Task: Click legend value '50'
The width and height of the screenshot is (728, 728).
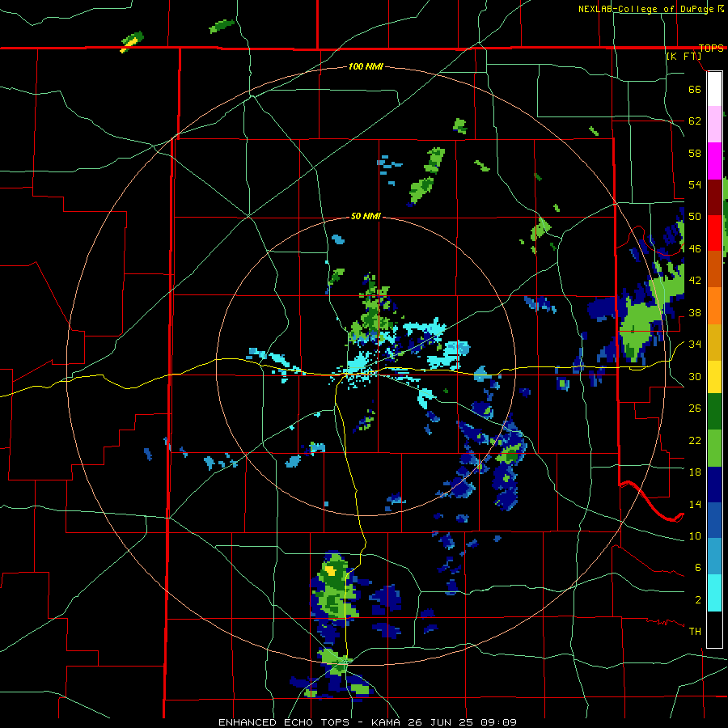Action: tap(695, 217)
